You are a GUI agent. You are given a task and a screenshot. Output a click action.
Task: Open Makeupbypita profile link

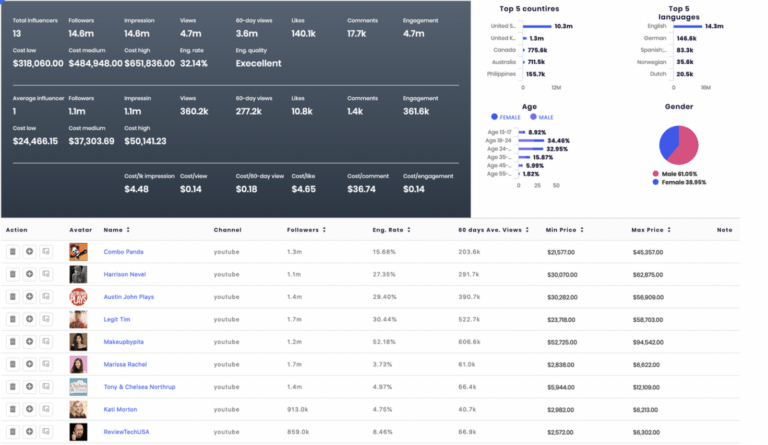click(x=123, y=342)
